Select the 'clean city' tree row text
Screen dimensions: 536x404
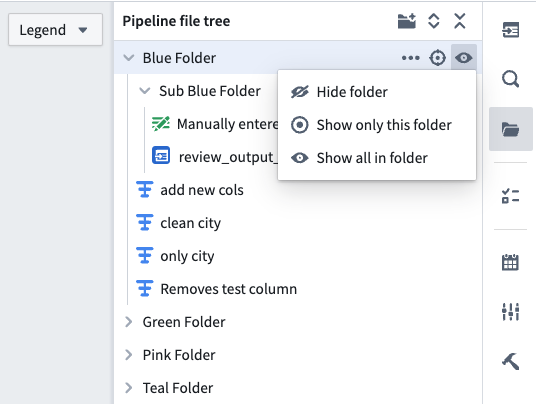pos(190,223)
